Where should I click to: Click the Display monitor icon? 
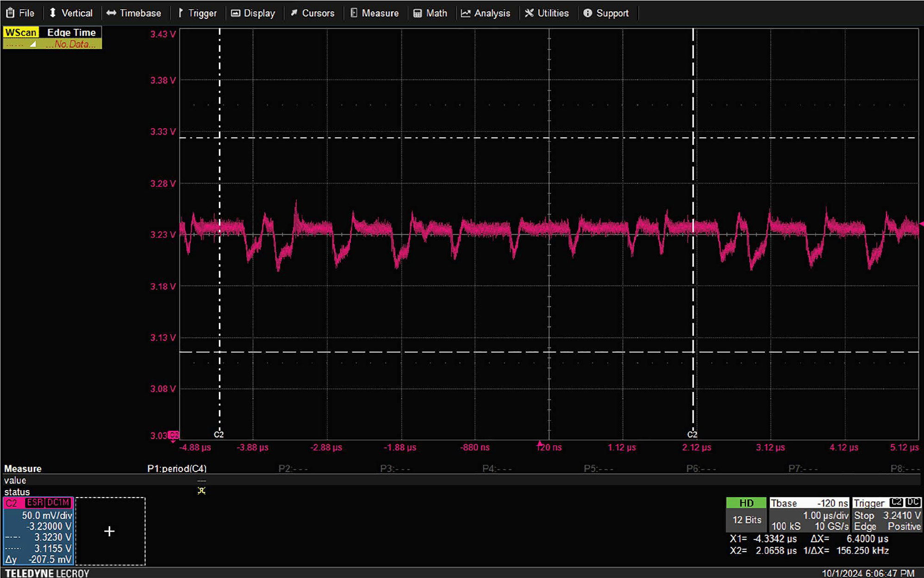(236, 13)
